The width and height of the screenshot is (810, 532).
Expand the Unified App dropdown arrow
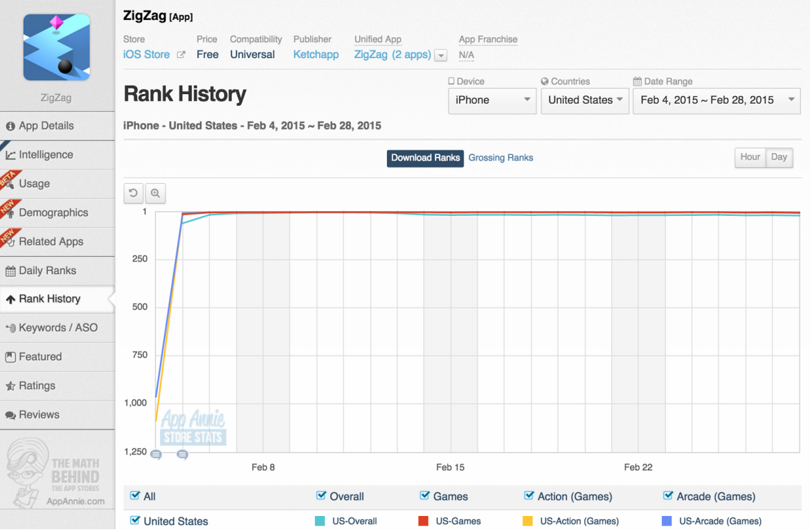pyautogui.click(x=440, y=55)
